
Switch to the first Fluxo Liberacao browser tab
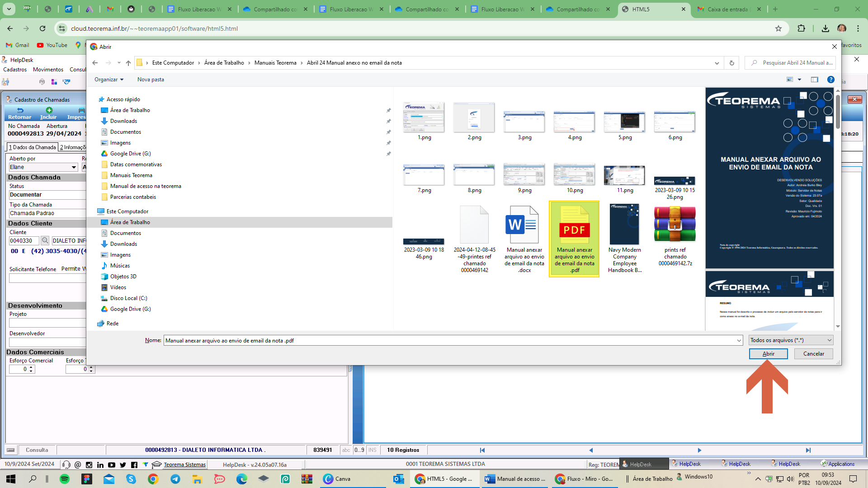pos(200,9)
